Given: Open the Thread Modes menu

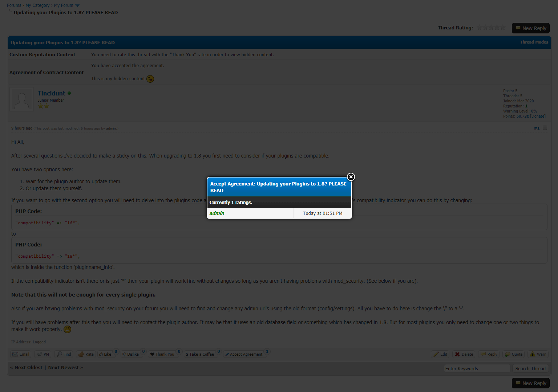Looking at the screenshot, I should coord(534,42).
